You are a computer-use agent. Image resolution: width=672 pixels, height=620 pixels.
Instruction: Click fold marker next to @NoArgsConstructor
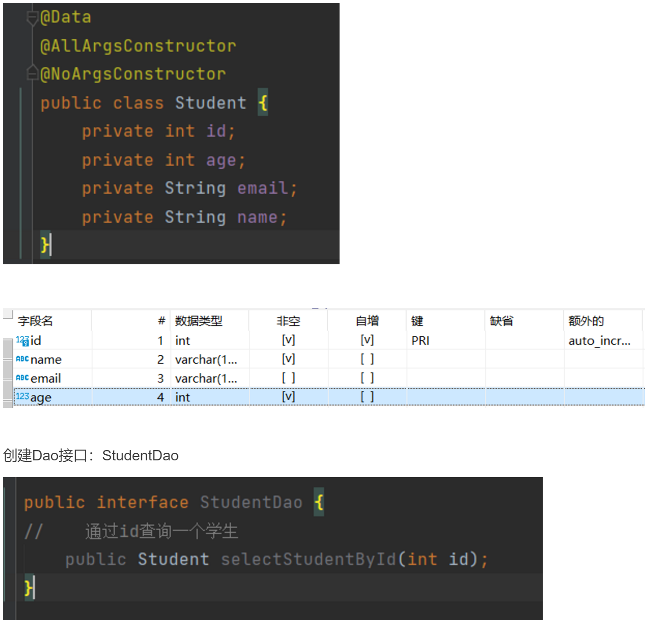point(32,73)
